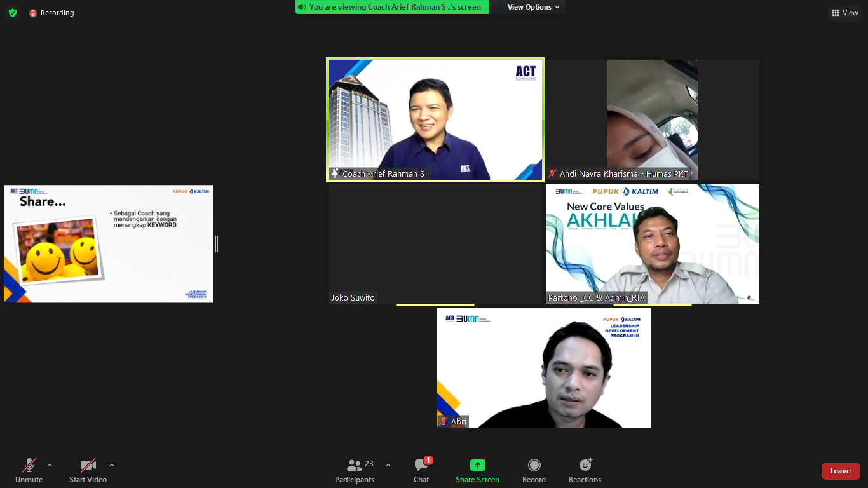
Task: Click the grid View icon
Action: pos(836,13)
